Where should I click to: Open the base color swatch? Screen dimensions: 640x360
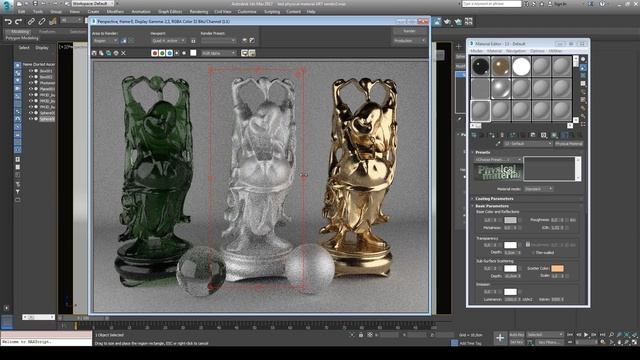coord(510,220)
